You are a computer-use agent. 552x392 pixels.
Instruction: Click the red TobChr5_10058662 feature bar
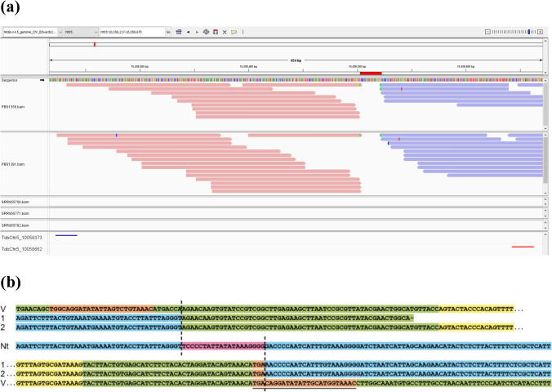pos(523,247)
